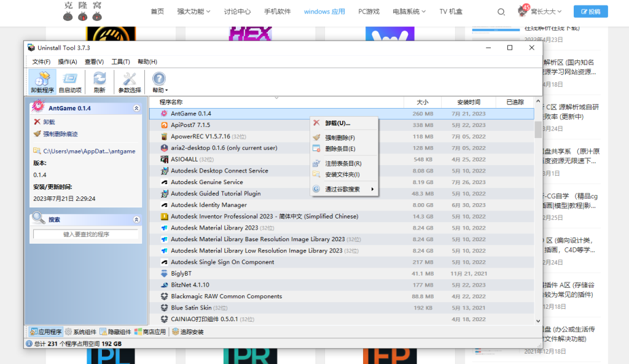Select the CAINIAO打印组件 0.5.0.1 icon

pos(164,319)
